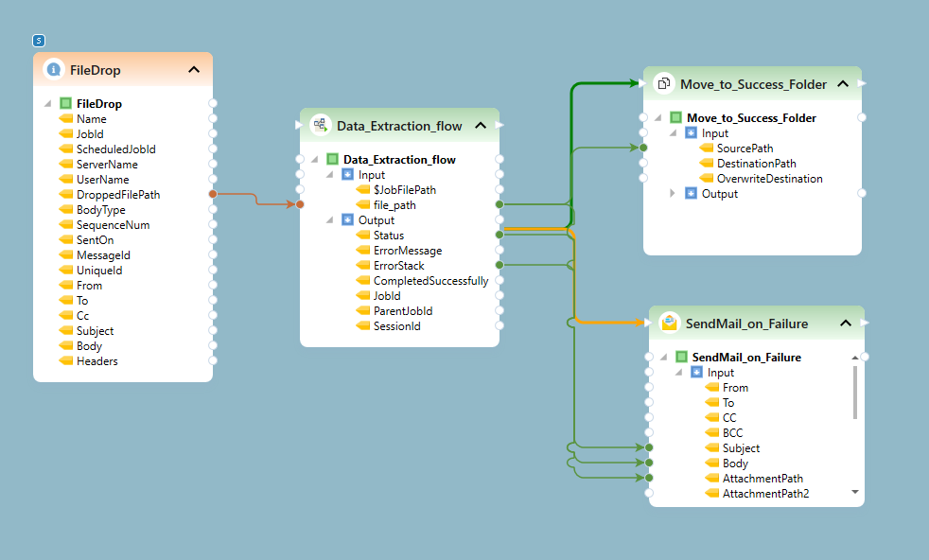Click the SendMail_on_Failure envelope icon

(x=670, y=323)
